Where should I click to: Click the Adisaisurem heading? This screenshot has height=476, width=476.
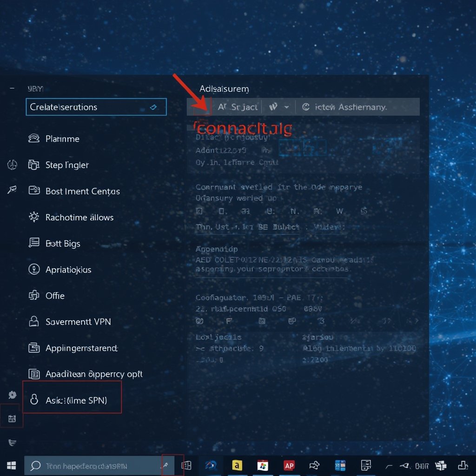[224, 89]
